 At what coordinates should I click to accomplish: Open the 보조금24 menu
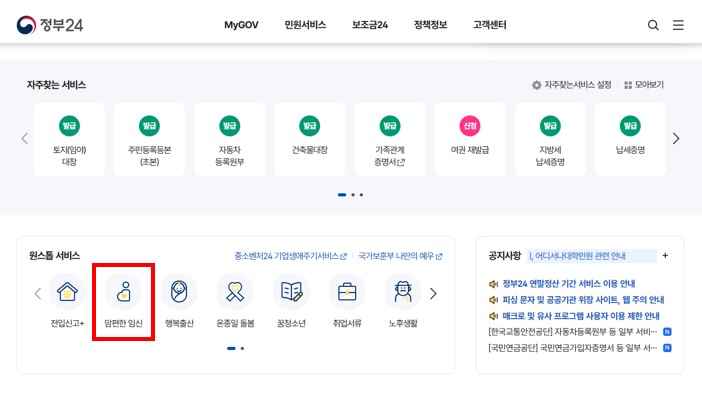[x=370, y=25]
